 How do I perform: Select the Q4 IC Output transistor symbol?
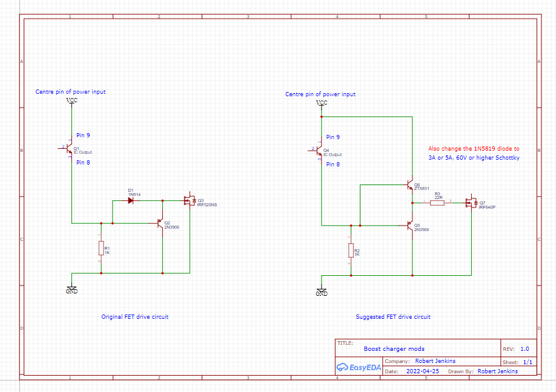coord(317,151)
